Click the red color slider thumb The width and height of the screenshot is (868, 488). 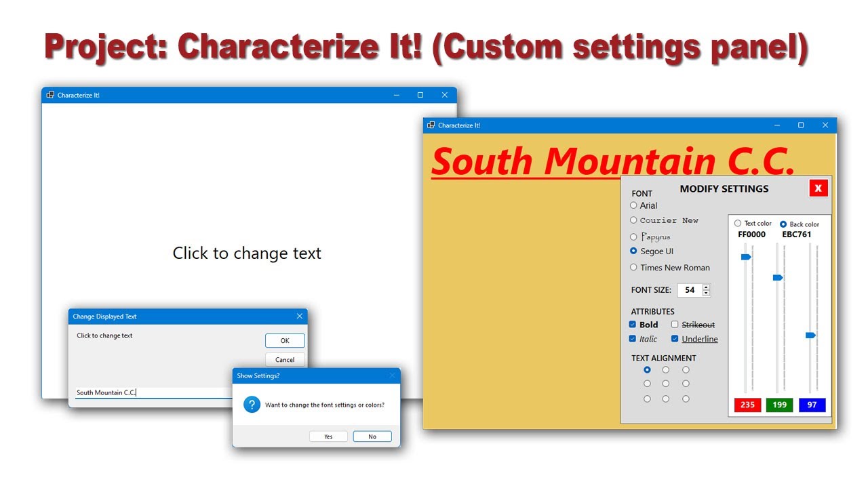(746, 257)
